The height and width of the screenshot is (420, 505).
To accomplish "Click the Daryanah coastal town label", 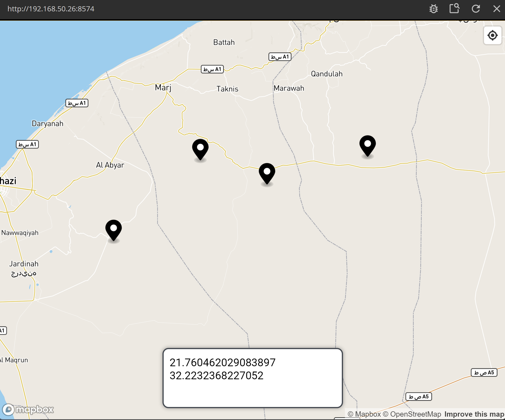I will (47, 124).
